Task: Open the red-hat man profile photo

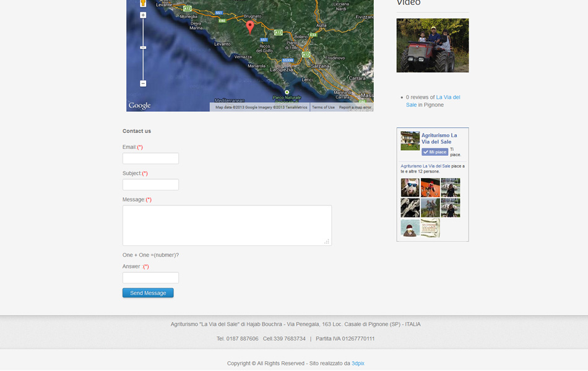Action: coord(410,228)
